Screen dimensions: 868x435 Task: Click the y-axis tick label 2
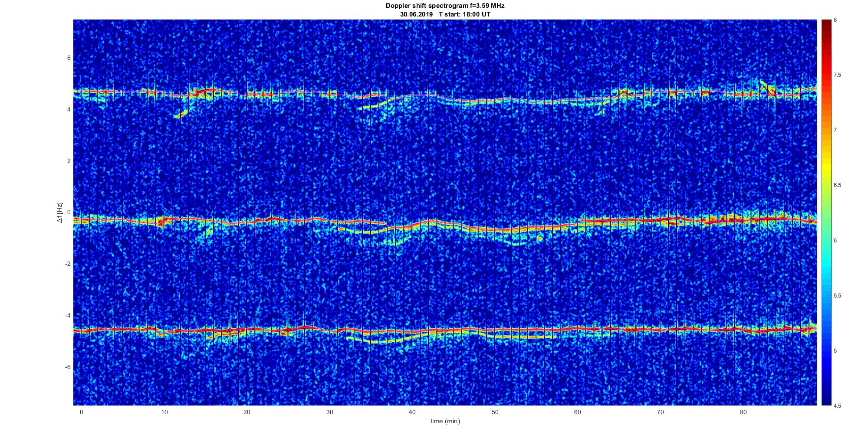click(x=69, y=161)
